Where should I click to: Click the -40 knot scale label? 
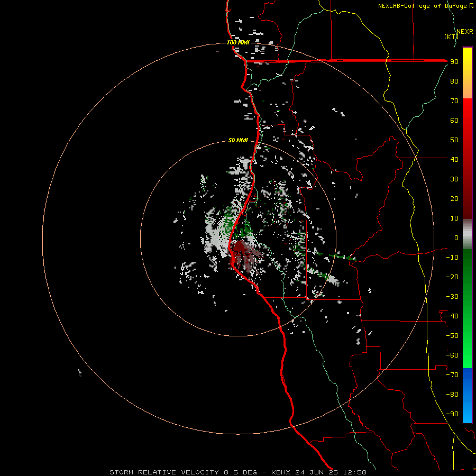tap(452, 316)
